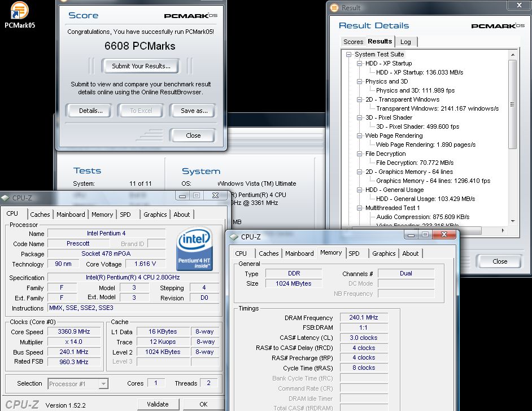
Task: Open About tab in the Memory window
Action: [x=411, y=253]
